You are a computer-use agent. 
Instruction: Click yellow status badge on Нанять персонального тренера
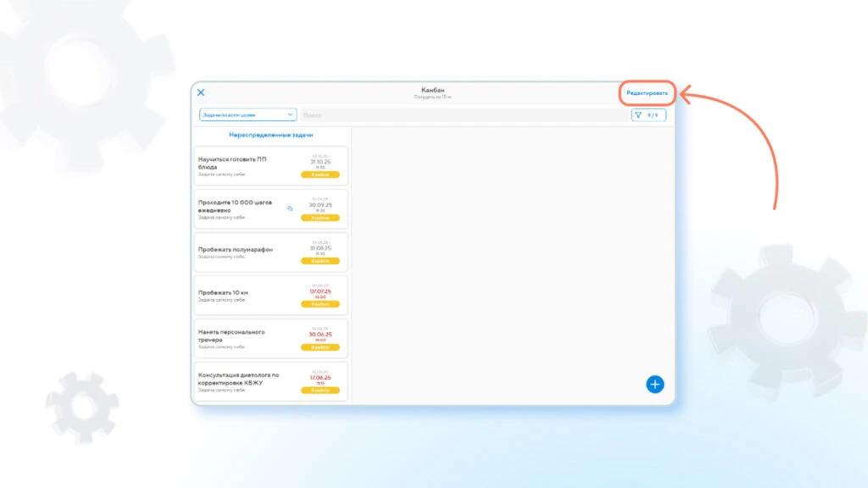tap(320, 347)
